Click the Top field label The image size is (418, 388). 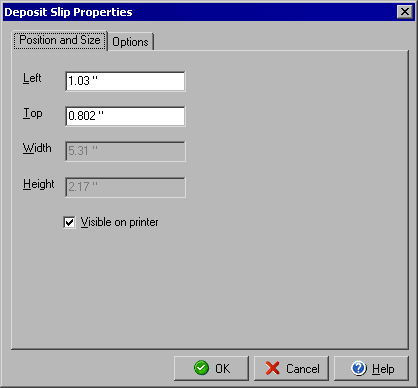pos(33,113)
